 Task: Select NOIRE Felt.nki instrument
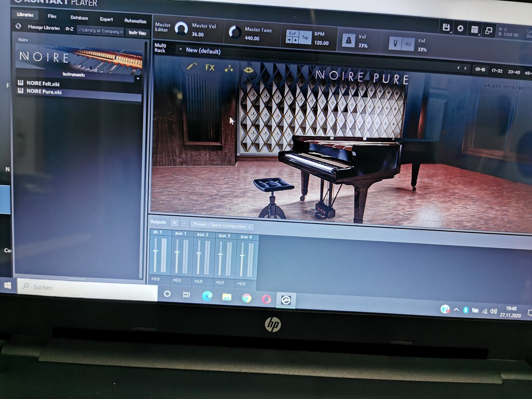43,84
